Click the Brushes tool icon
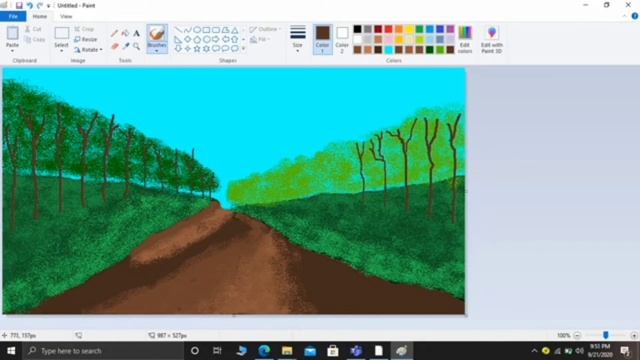Screen dimensions: 640x360 click(157, 33)
